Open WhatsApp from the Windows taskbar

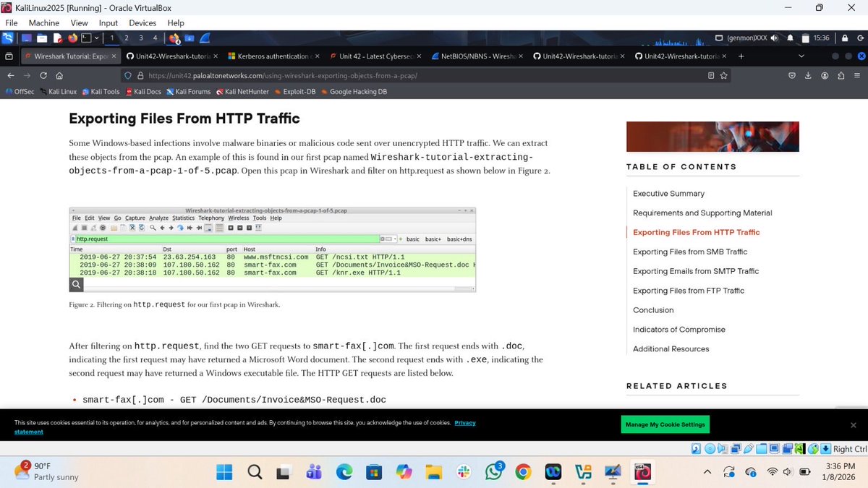click(x=494, y=472)
